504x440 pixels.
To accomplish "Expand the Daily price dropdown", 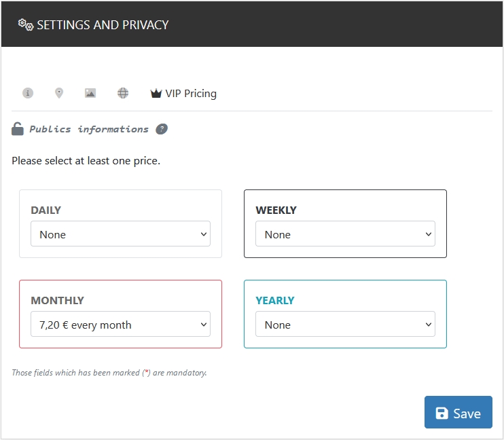I will (x=120, y=234).
